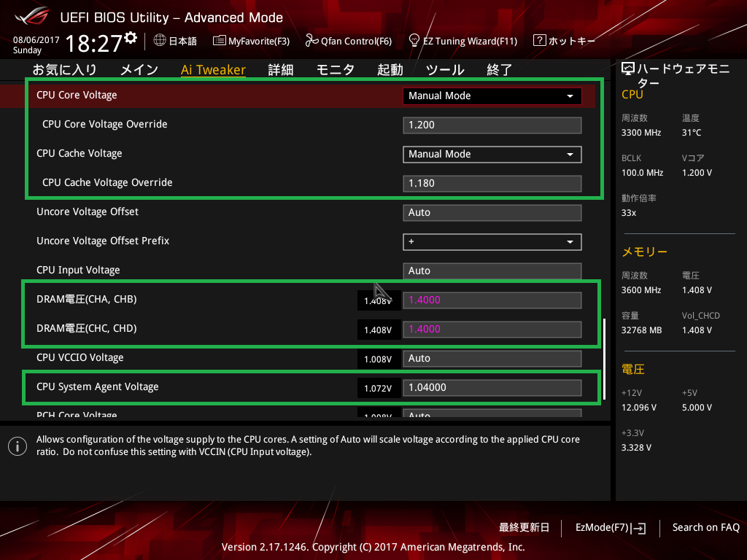Open the 終了 tab
This screenshot has height=560, width=747.
click(499, 70)
